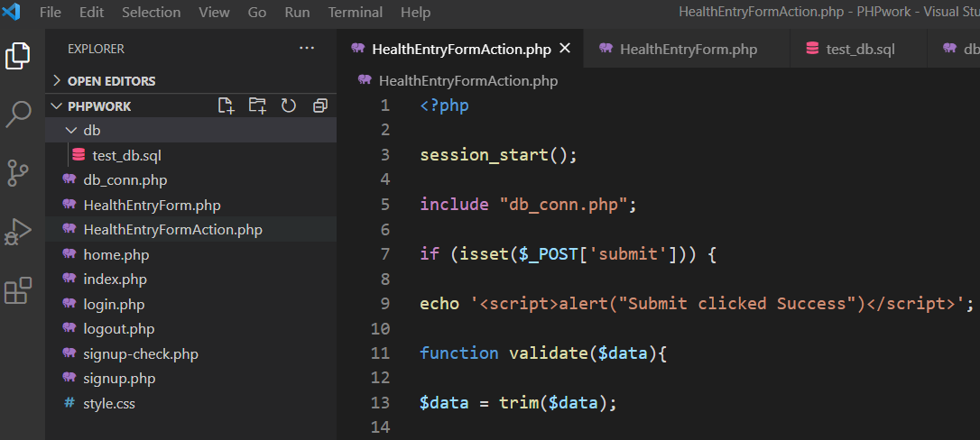980x440 pixels.
Task: Open the Extensions view
Action: point(18,290)
